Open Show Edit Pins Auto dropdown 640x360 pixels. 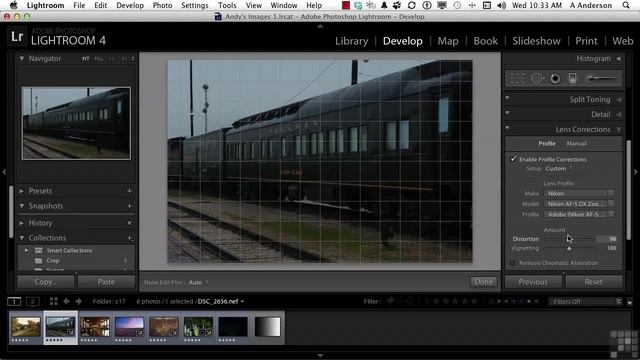198,282
